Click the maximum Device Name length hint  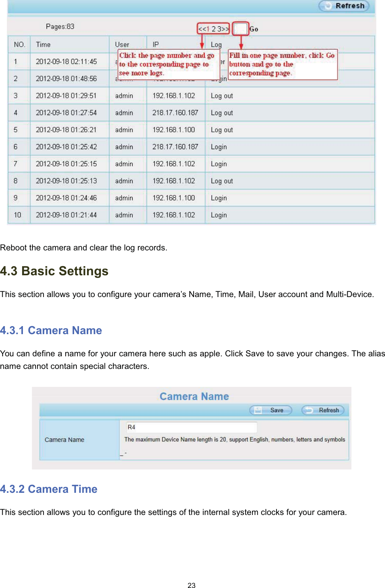235,440
